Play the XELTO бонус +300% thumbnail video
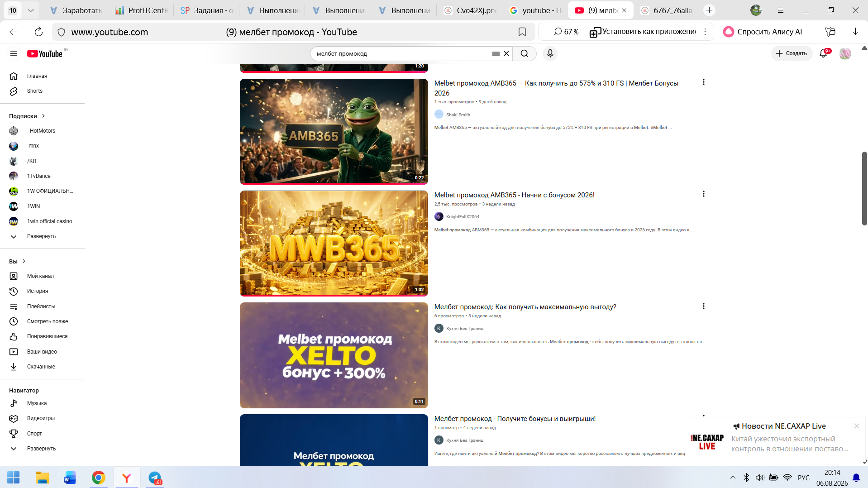 (334, 355)
